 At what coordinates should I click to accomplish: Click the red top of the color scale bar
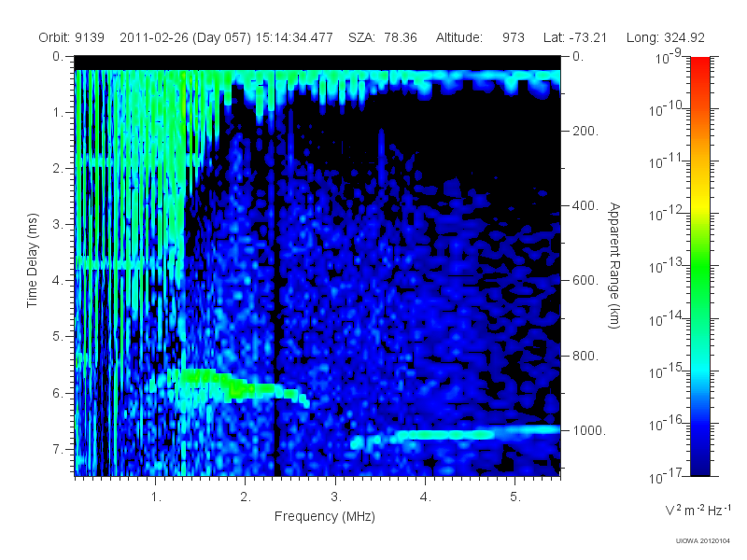pos(699,64)
